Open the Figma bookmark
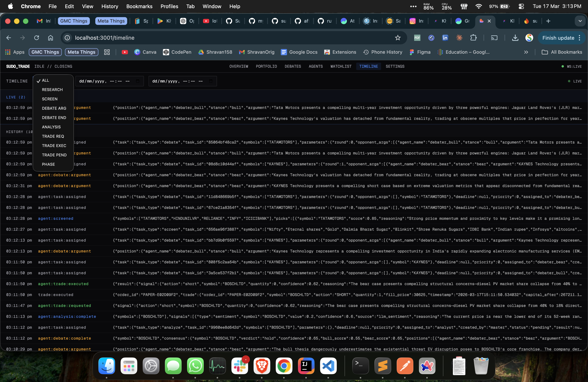588x382 pixels. pos(420,52)
